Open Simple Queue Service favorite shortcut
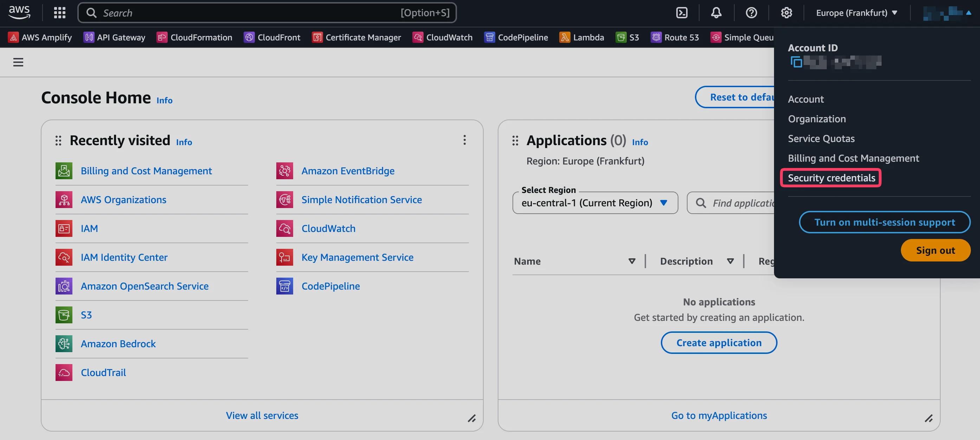Viewport: 980px width, 440px height. click(x=742, y=37)
